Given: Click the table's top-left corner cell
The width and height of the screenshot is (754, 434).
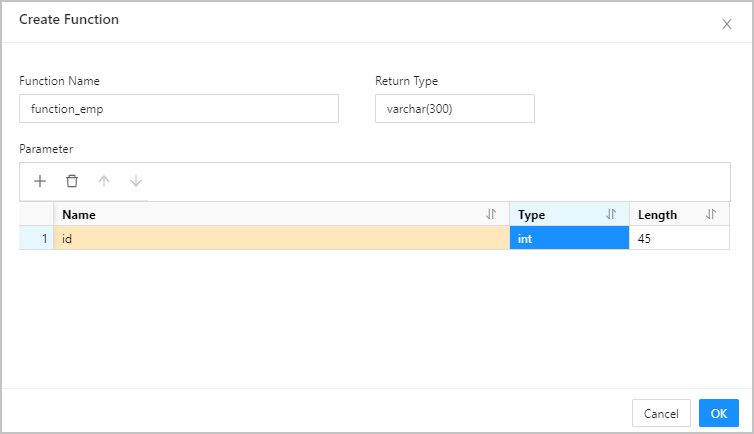Looking at the screenshot, I should click(36, 214).
